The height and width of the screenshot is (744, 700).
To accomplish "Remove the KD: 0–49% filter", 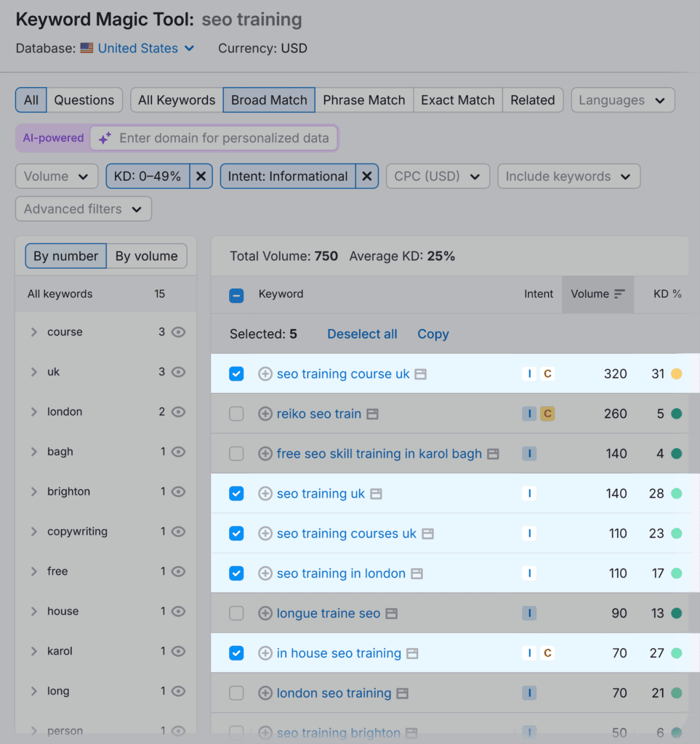I will pos(201,176).
